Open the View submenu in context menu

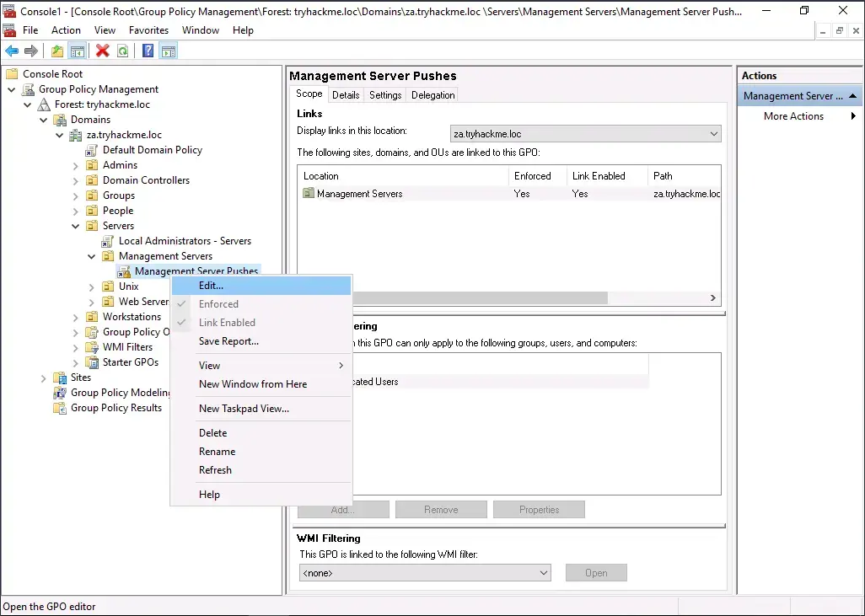click(x=261, y=366)
